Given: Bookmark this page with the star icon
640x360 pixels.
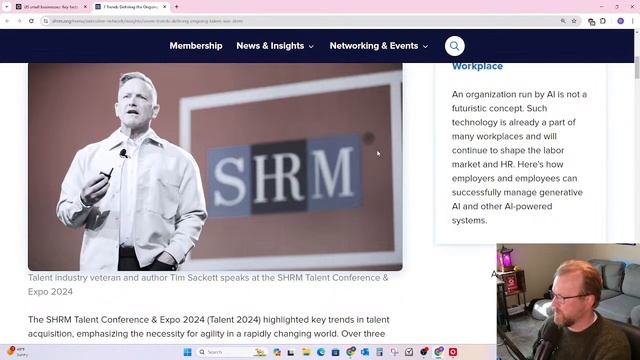Looking at the screenshot, I should tap(574, 21).
